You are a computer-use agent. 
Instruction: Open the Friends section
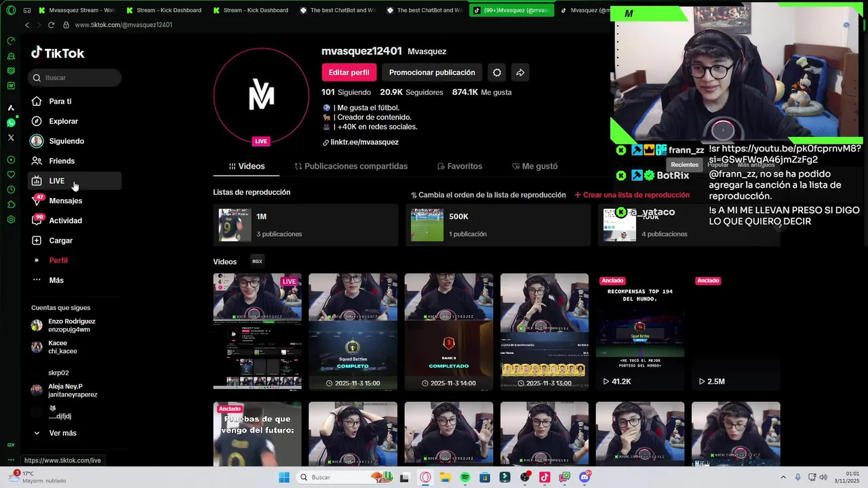pyautogui.click(x=75, y=161)
